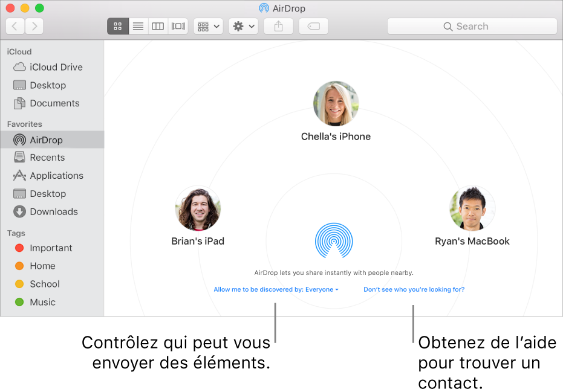563x392 pixels.
Task: Open Applications in the sidebar
Action: click(x=52, y=176)
